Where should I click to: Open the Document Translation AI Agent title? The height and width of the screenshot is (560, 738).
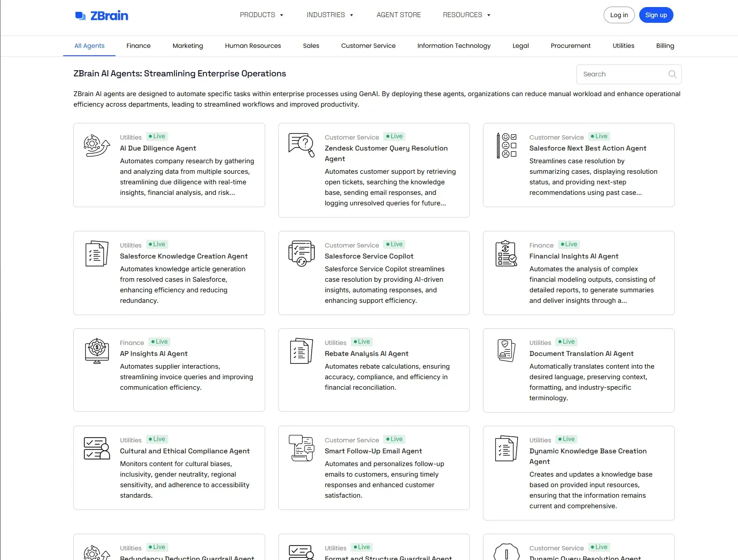(581, 354)
